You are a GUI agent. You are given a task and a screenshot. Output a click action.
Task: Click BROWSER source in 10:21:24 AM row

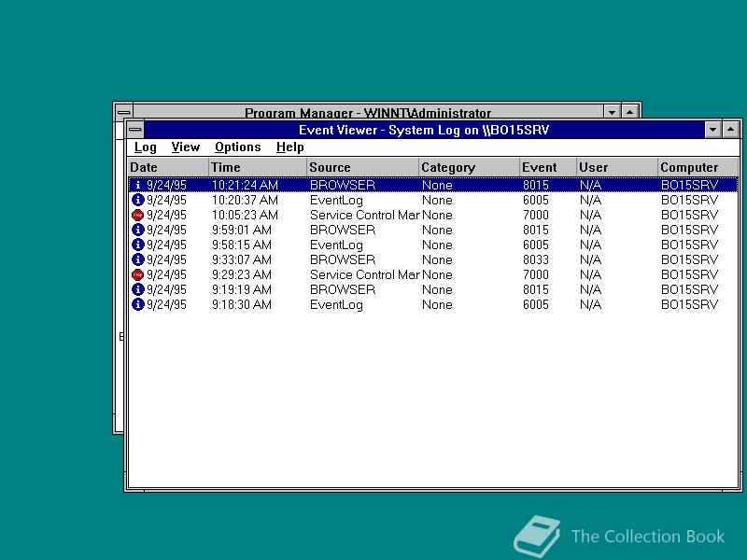[343, 185]
